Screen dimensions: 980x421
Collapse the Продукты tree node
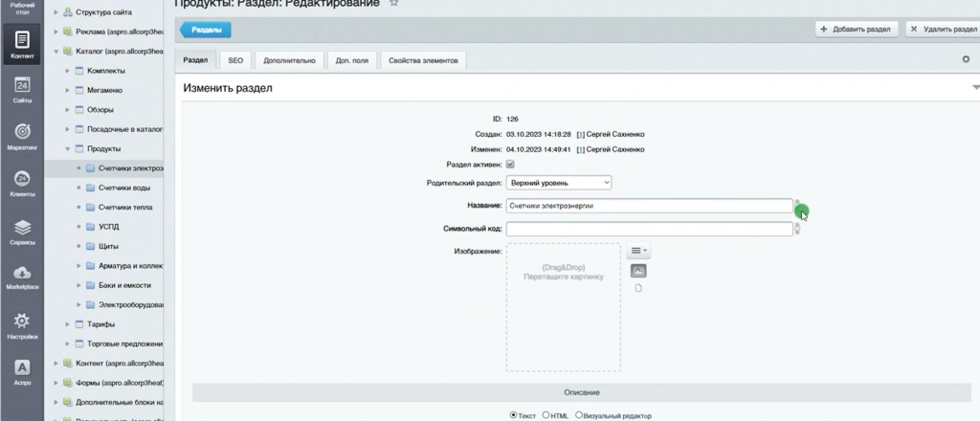(x=68, y=149)
